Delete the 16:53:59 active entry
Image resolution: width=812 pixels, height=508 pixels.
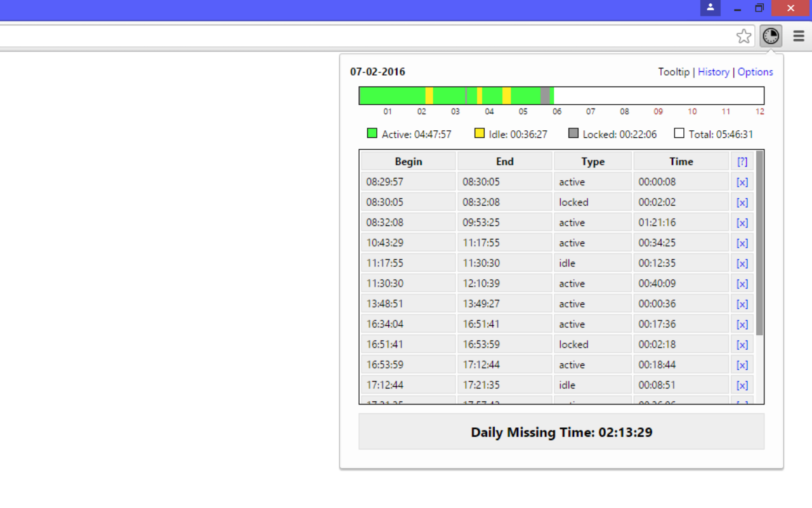[x=742, y=364]
